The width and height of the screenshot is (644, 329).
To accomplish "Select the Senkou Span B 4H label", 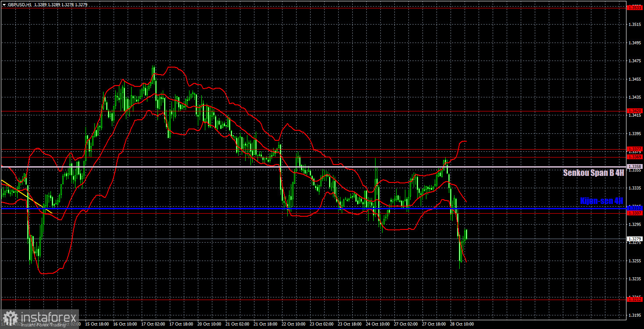I will (x=593, y=173).
